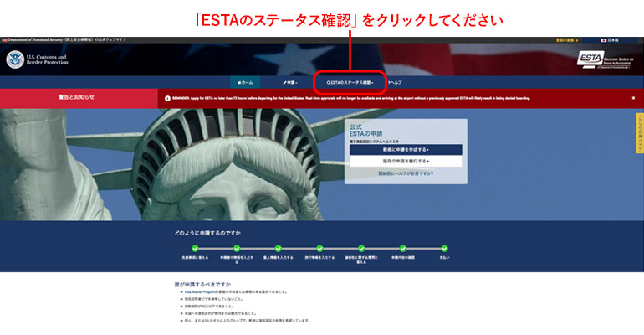Click the check icon above 旅行情報を入力する

(x=319, y=248)
